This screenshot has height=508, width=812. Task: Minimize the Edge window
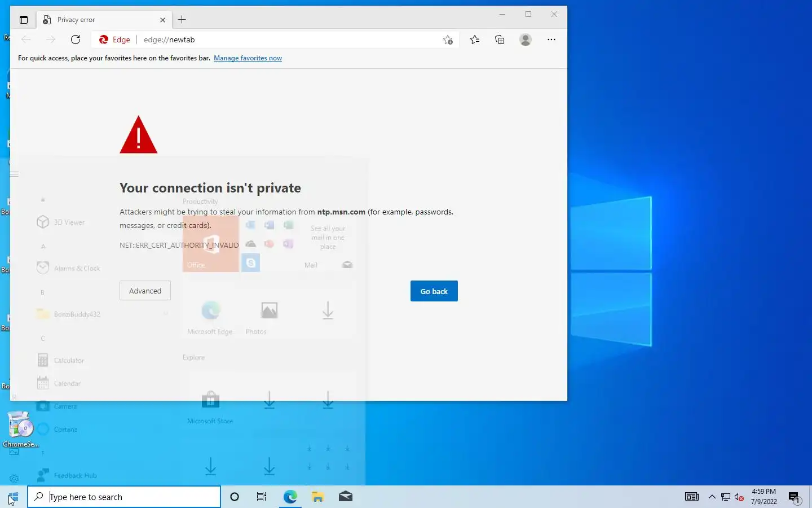point(502,15)
